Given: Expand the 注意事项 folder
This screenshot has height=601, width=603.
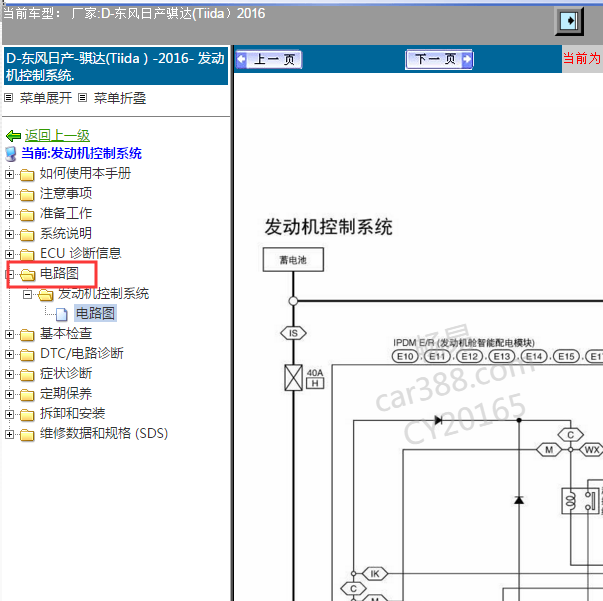Looking at the screenshot, I should coord(10,195).
